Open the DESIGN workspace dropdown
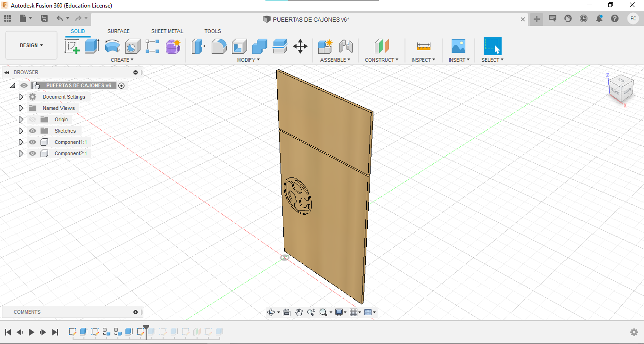 click(x=32, y=45)
